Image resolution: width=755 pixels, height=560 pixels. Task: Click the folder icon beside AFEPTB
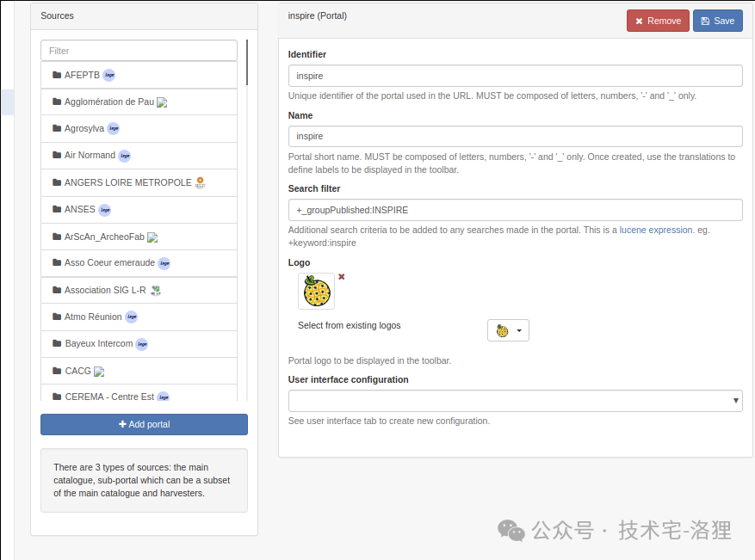(57, 75)
